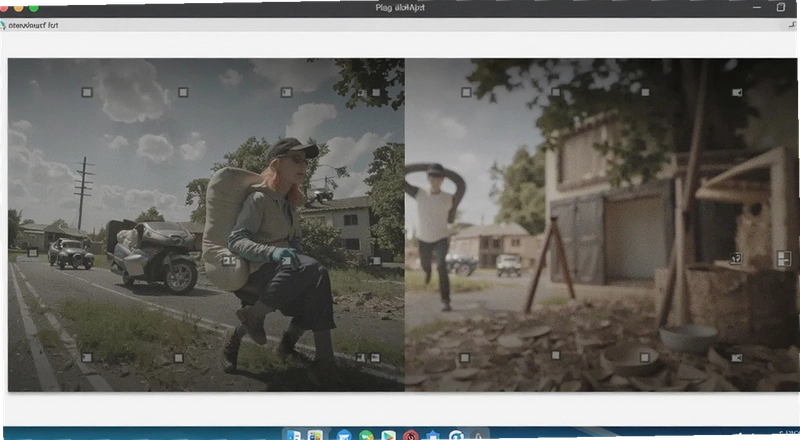
Task: Click the blue house dock icon
Action: point(433,436)
